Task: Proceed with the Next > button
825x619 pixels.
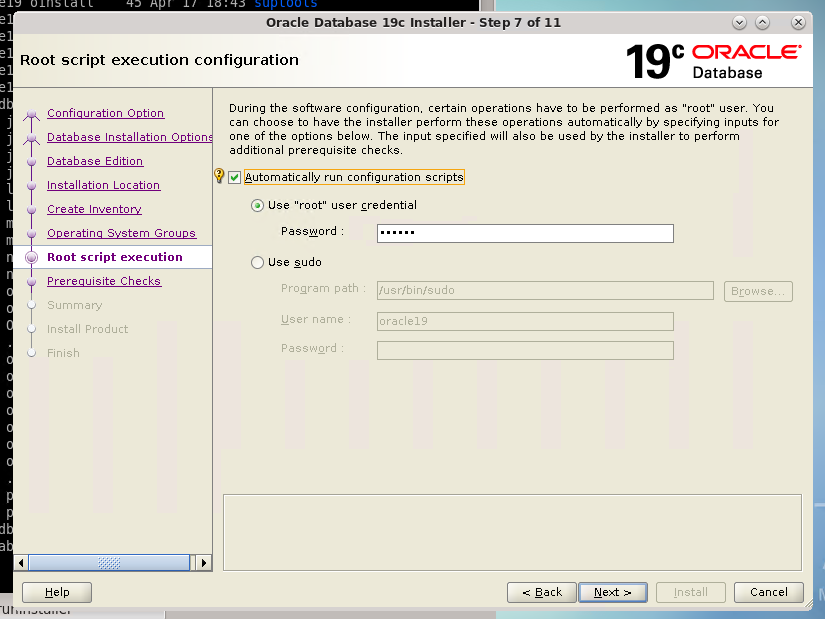Action: [612, 592]
